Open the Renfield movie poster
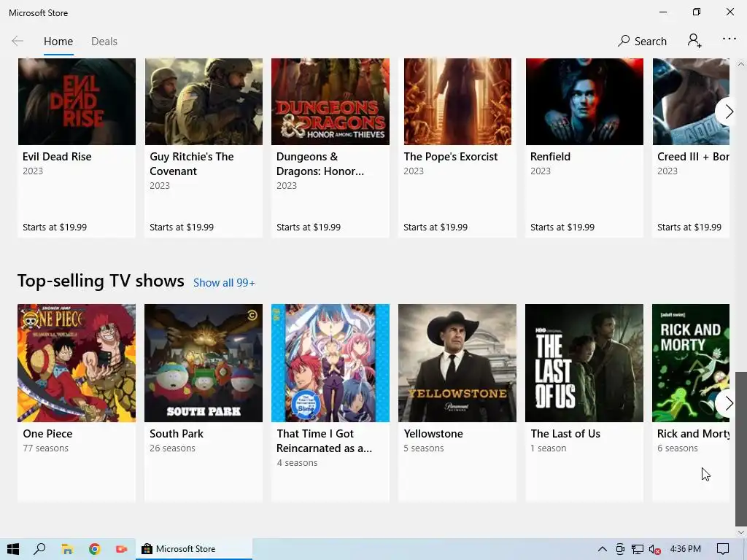The height and width of the screenshot is (560, 747). pyautogui.click(x=584, y=101)
